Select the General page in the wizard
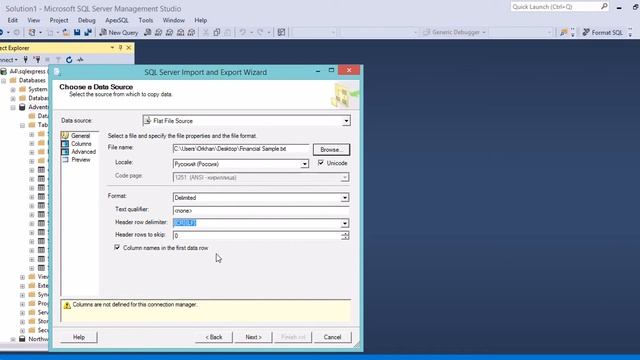This screenshot has height=360, width=640. click(80, 136)
